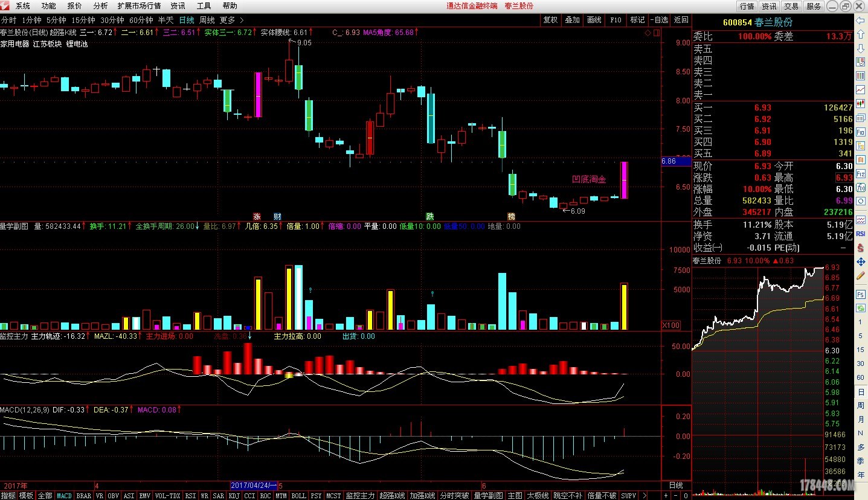Select the pencil drawing tool icon
Image resolution: width=868 pixels, height=500 pixels.
coord(860,275)
